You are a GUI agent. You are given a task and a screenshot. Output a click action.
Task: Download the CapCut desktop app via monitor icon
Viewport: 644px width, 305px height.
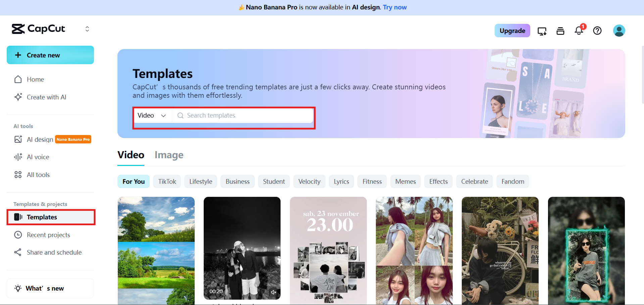tap(542, 31)
